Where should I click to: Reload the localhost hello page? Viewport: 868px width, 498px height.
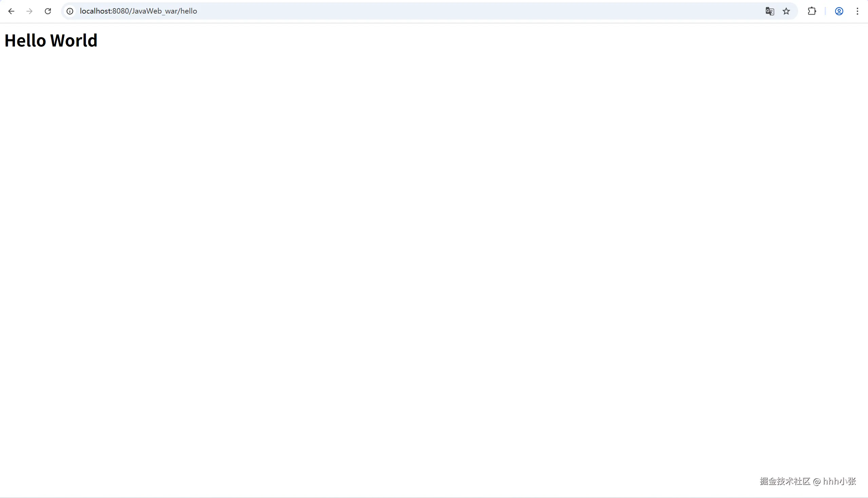pyautogui.click(x=48, y=11)
